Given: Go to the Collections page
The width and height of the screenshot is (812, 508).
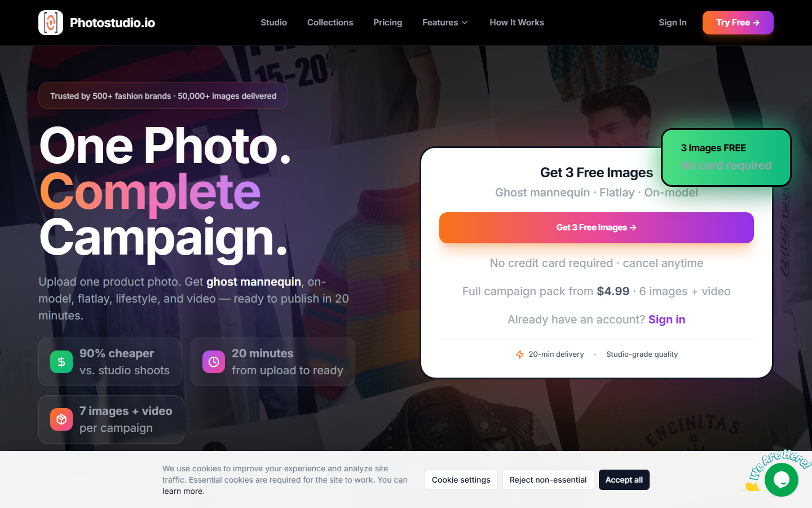Looking at the screenshot, I should click(330, 23).
